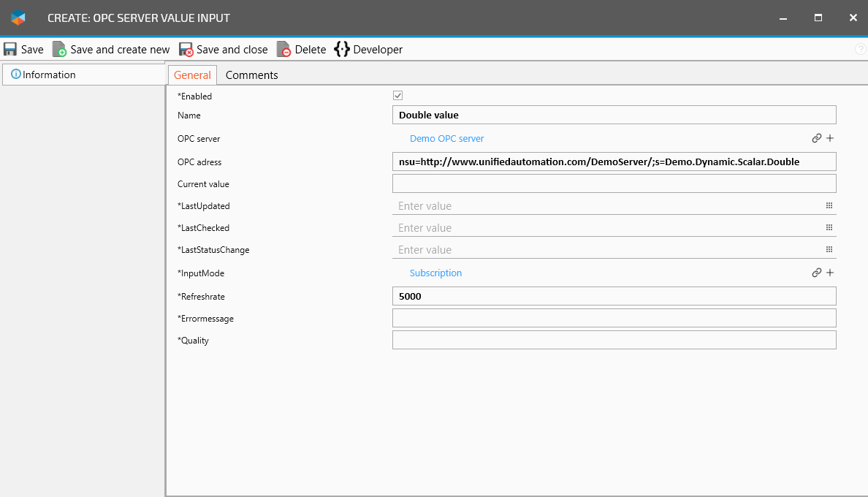Select the General tab
Image resolution: width=868 pixels, height=497 pixels.
[x=192, y=75]
